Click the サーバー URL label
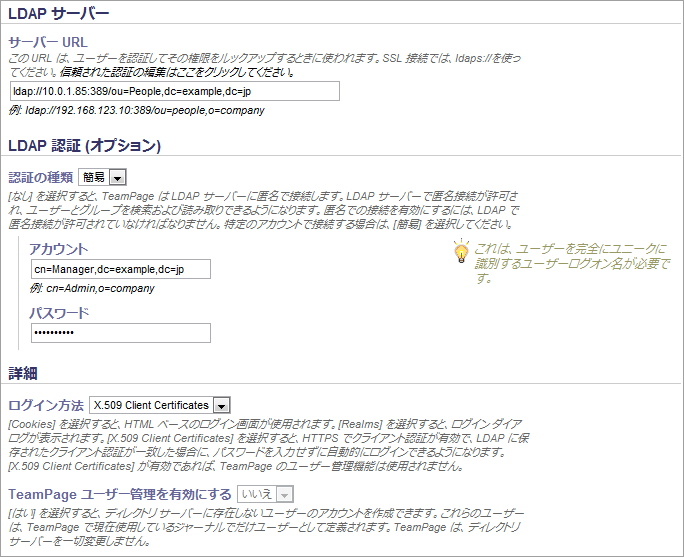The width and height of the screenshot is (684, 557). pyautogui.click(x=47, y=43)
